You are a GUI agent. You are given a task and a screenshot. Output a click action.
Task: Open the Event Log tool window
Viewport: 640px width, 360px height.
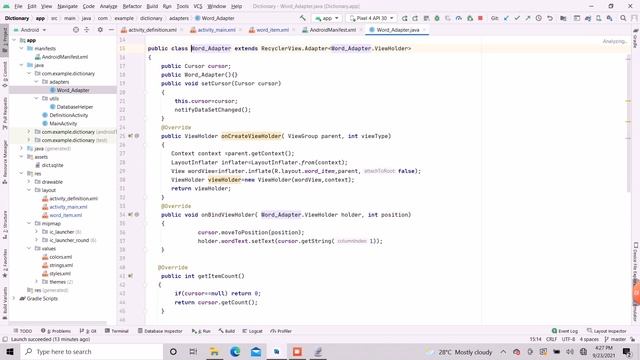point(565,331)
